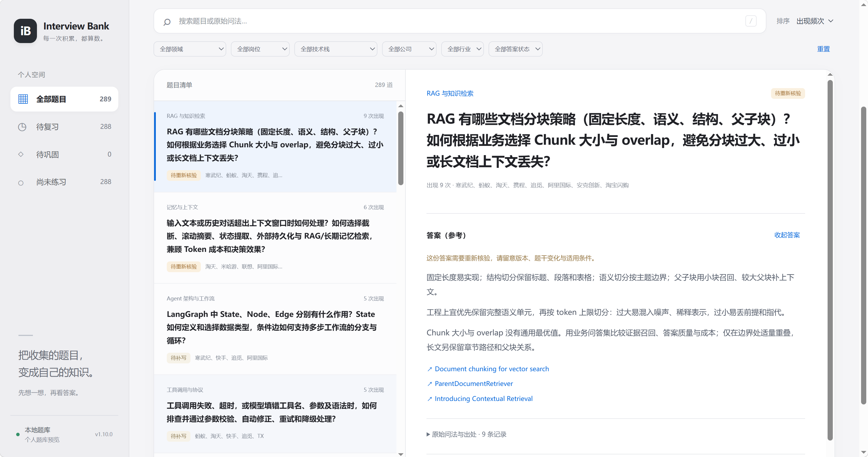Open the 全部岗位 filter dropdown
Screen dimensions: 868x457
(x=260, y=49)
